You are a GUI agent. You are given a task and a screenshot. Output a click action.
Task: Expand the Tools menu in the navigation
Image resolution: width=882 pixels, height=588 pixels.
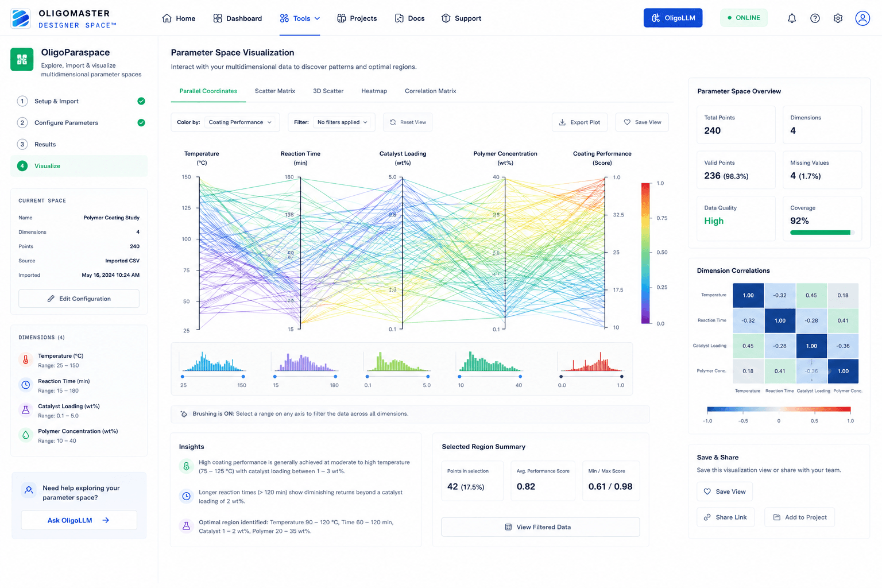300,18
